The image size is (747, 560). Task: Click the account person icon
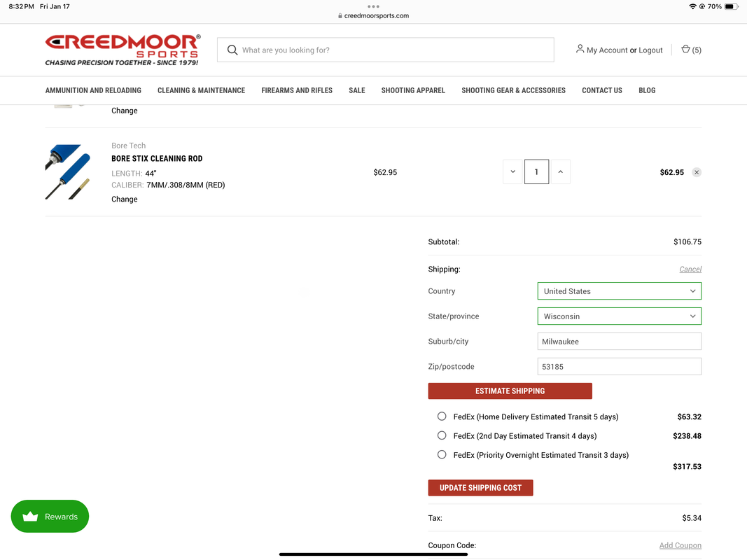(x=580, y=48)
